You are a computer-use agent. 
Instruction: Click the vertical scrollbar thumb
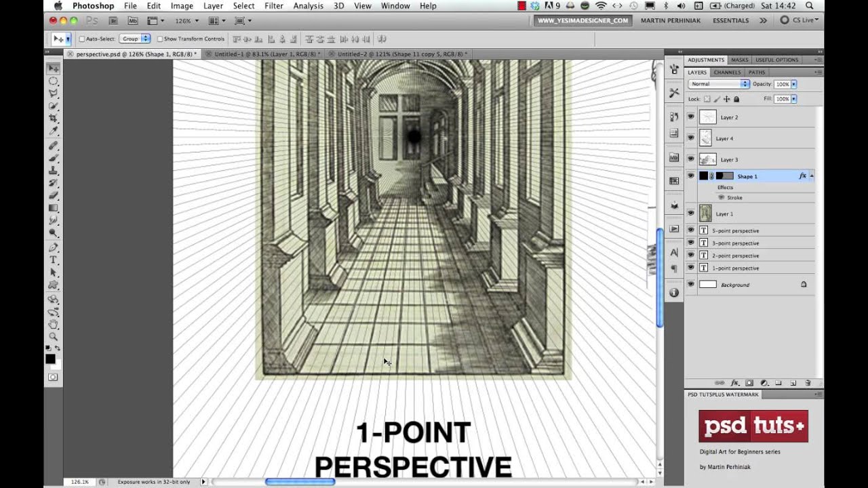[660, 278]
